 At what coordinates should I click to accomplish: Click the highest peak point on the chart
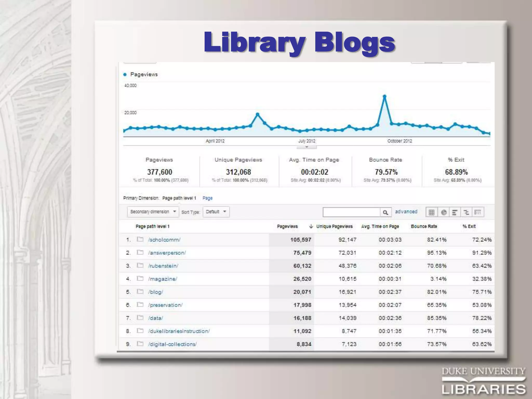coord(385,96)
